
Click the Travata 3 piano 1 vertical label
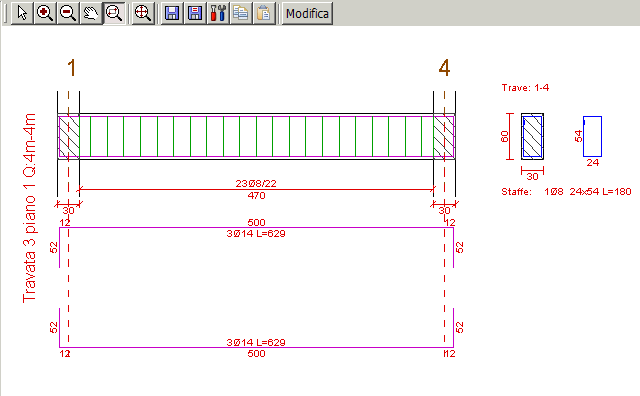coord(29,208)
